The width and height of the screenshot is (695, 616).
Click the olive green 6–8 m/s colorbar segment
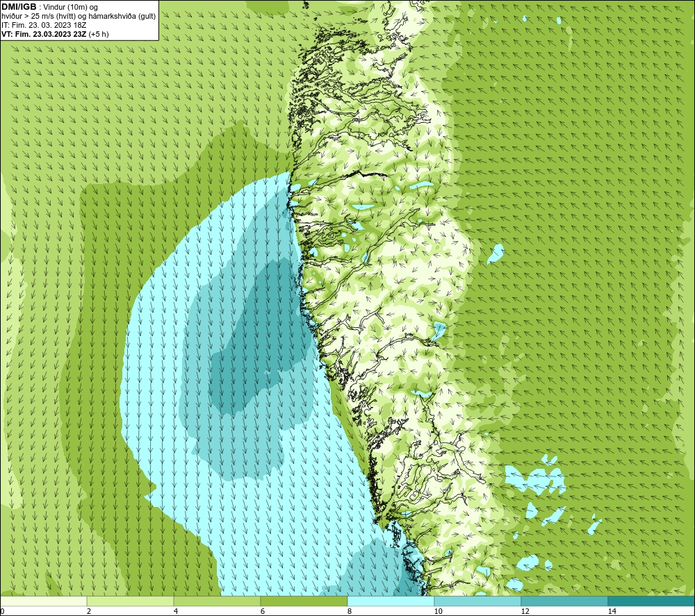pyautogui.click(x=304, y=601)
